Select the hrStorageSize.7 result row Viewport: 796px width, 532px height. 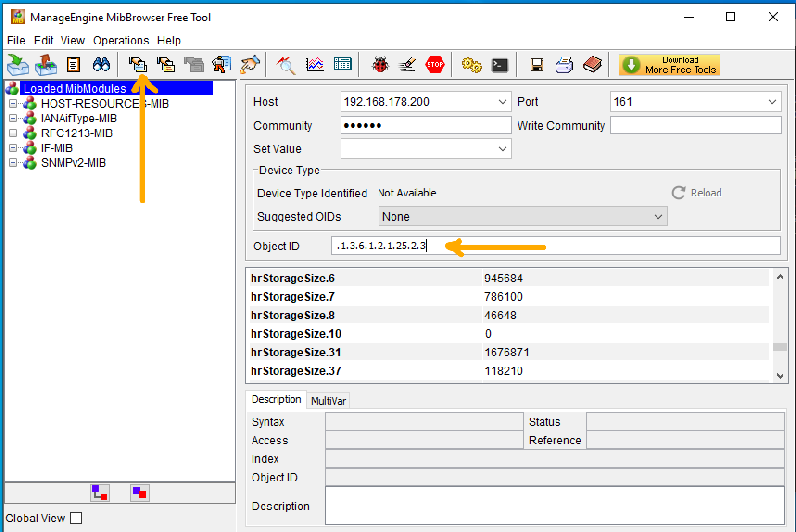(509, 297)
